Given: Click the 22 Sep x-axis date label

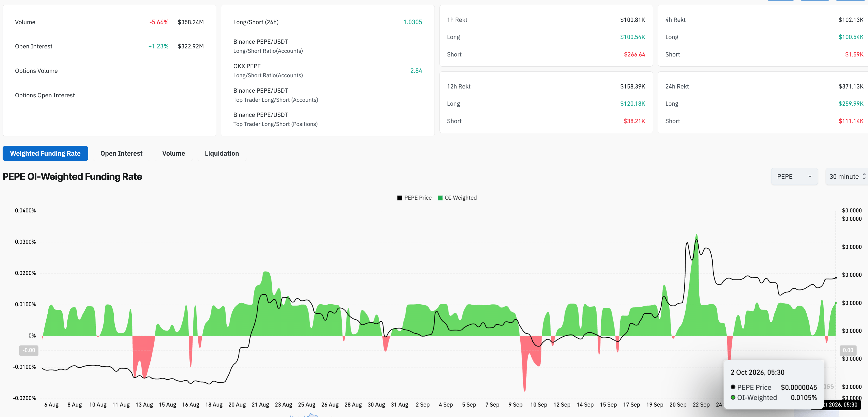Looking at the screenshot, I should (x=701, y=405).
